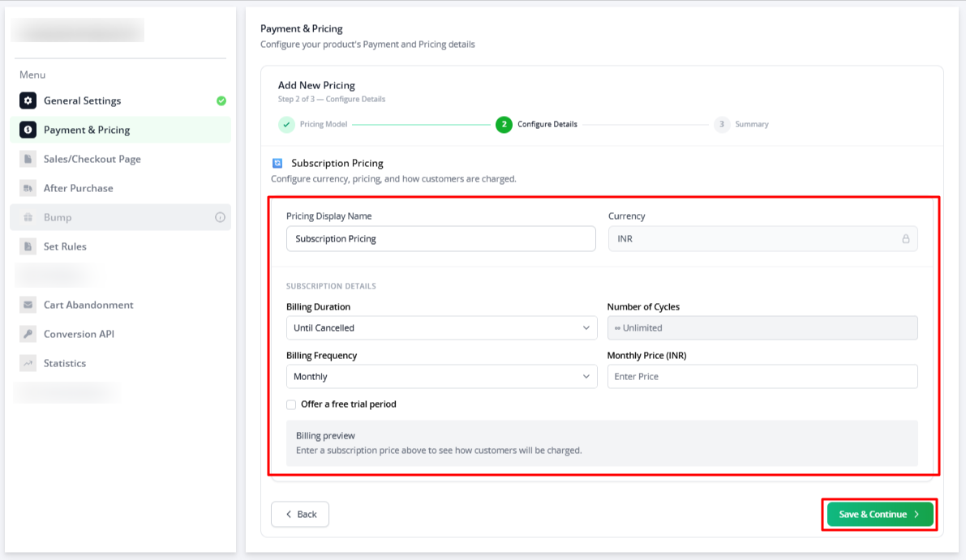Click the Back button

300,515
